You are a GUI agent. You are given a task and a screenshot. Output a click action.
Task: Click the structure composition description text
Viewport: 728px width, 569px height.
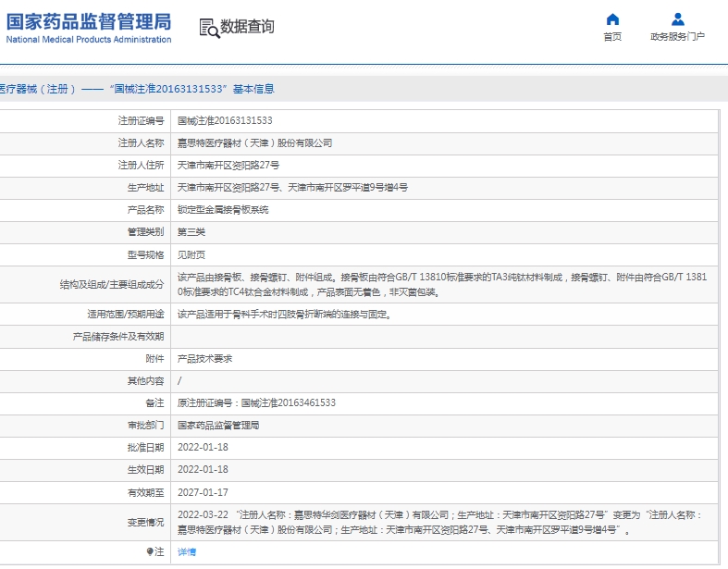442,285
